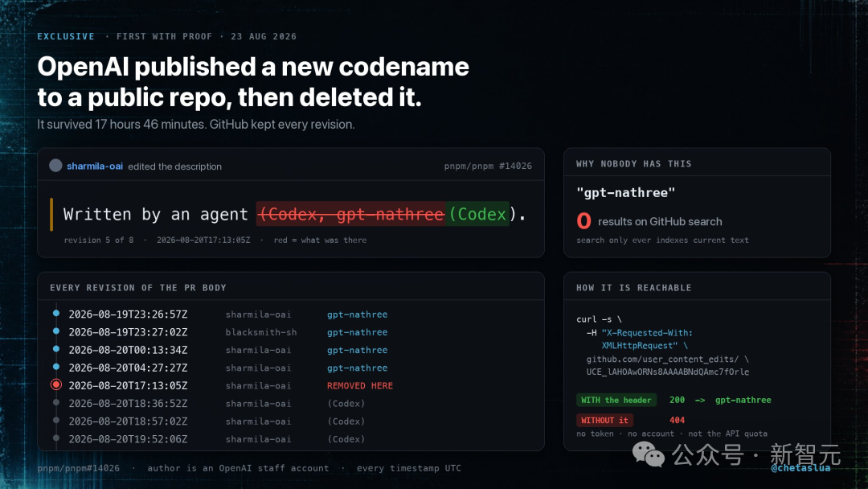Screen dimensions: 868x489
Task: Click the 'EVERY REVISION OF THE PR BODY' heading
Action: (138, 288)
